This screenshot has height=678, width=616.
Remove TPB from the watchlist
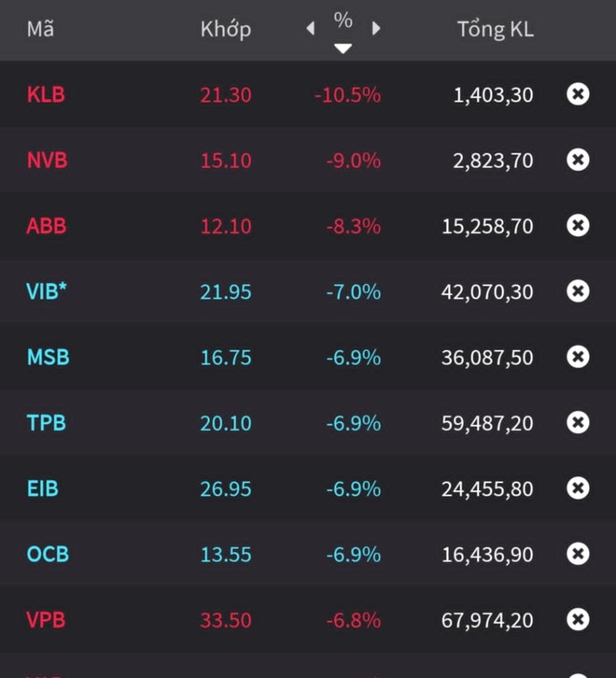tap(578, 422)
